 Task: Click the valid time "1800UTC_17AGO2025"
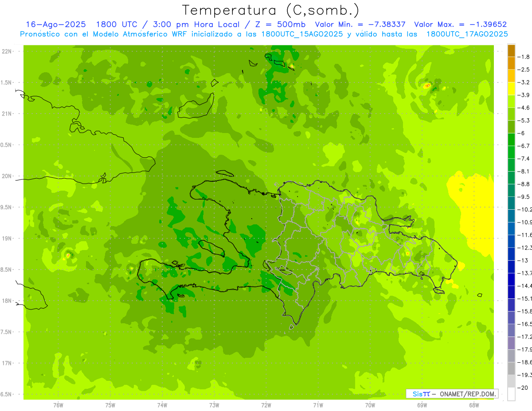pos(467,34)
